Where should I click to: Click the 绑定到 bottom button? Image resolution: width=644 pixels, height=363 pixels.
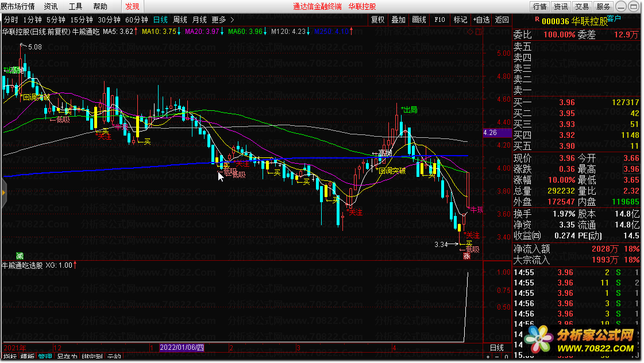coord(92,357)
